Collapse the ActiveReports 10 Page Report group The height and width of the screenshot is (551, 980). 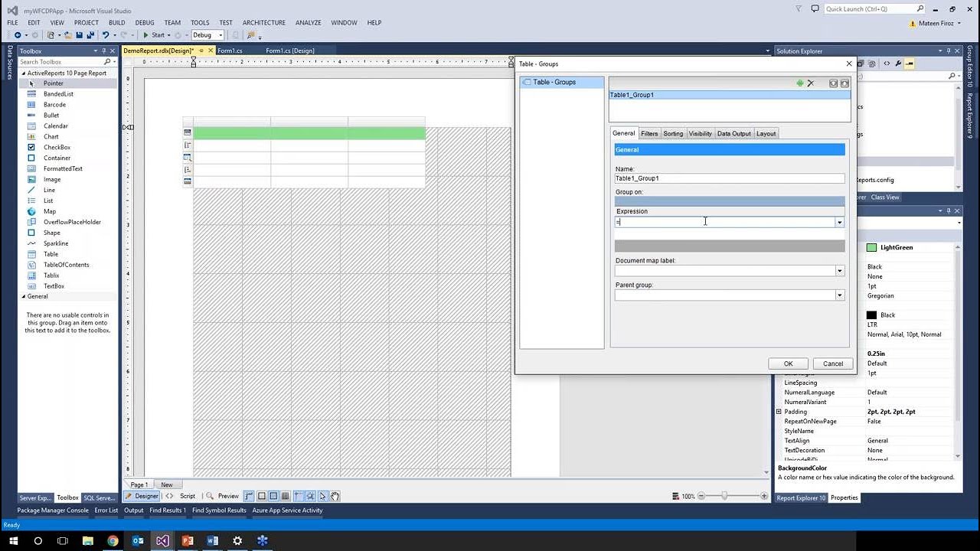click(23, 73)
